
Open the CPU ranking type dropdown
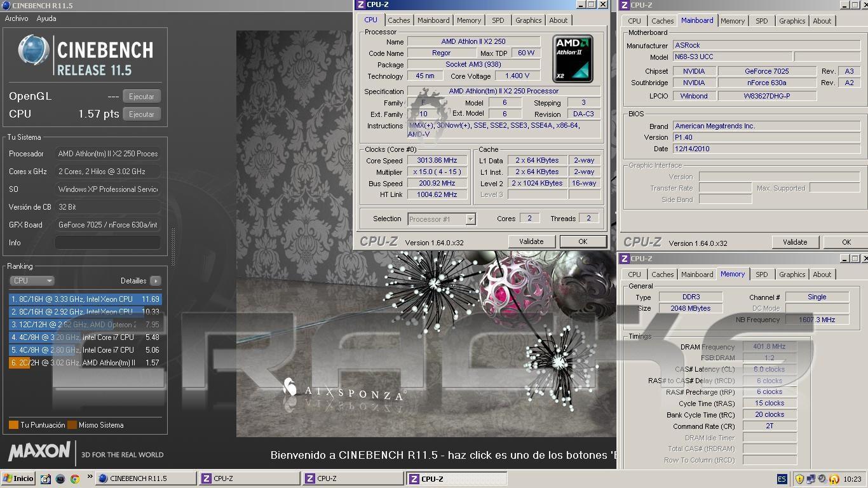coord(32,281)
